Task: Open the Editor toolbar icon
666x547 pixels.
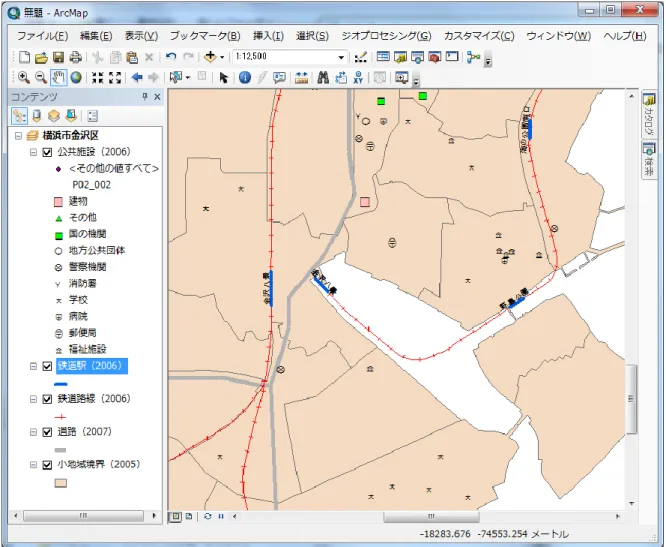Action: 361,56
